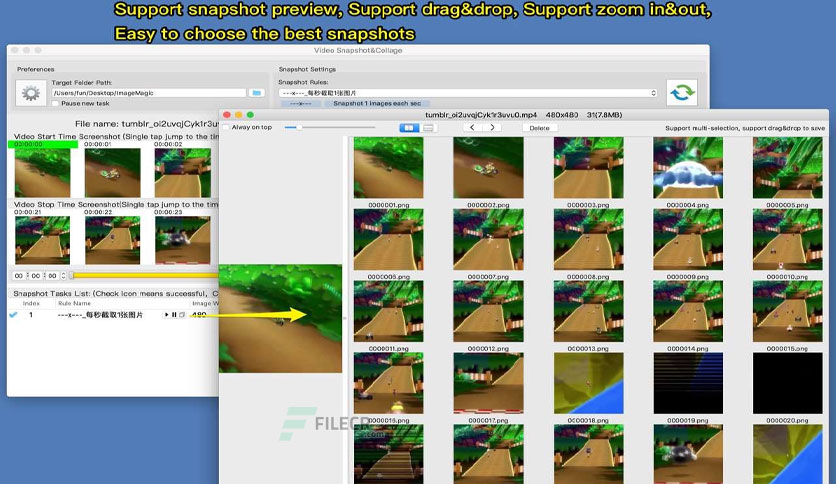Click the Target Folder Path field
This screenshot has height=484, width=836.
click(x=149, y=93)
